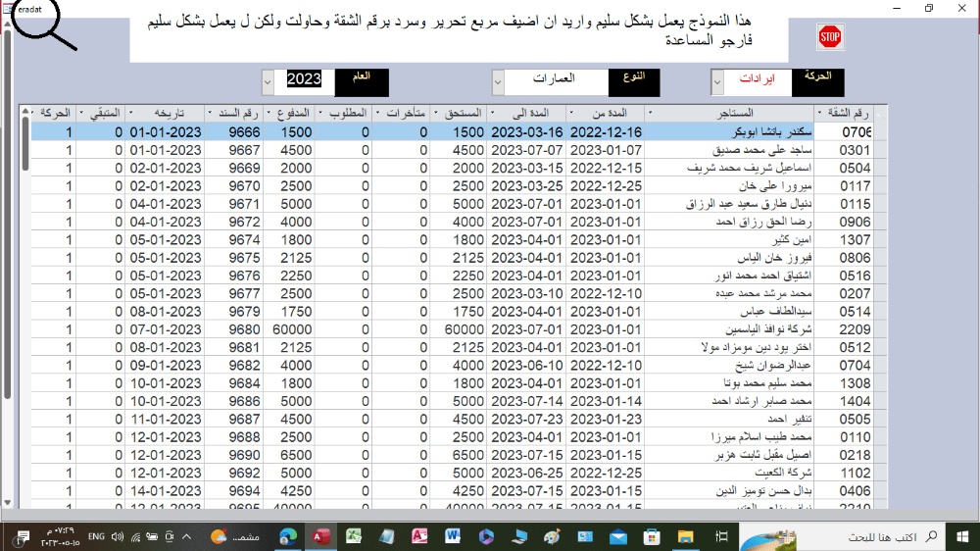Click the clock and date in taskbar
Image resolution: width=980 pixels, height=551 pixels.
61,536
